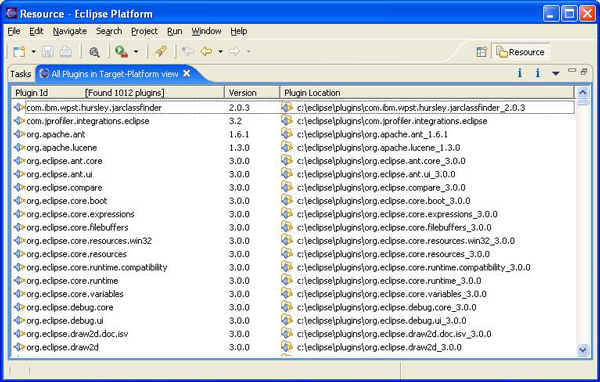Screen dimensions: 600x382
Task: Select row org.eclipse.core.filebuffers
Action: (x=294, y=227)
